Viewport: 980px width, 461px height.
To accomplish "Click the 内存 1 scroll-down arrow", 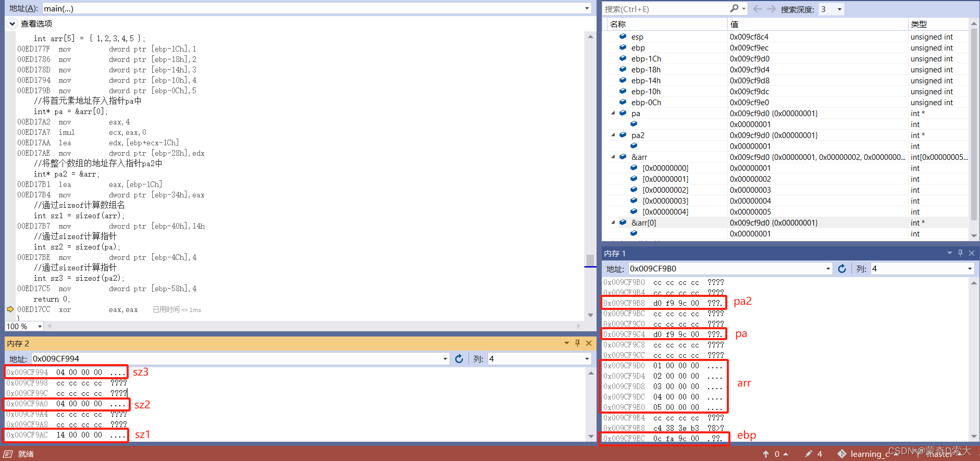I will (974, 437).
